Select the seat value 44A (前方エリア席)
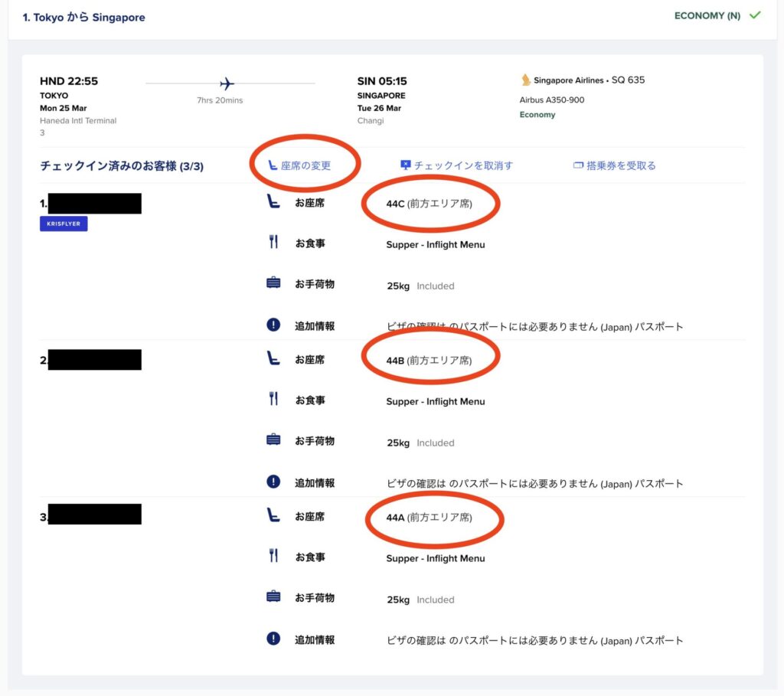The width and height of the screenshot is (784, 696). tap(429, 518)
